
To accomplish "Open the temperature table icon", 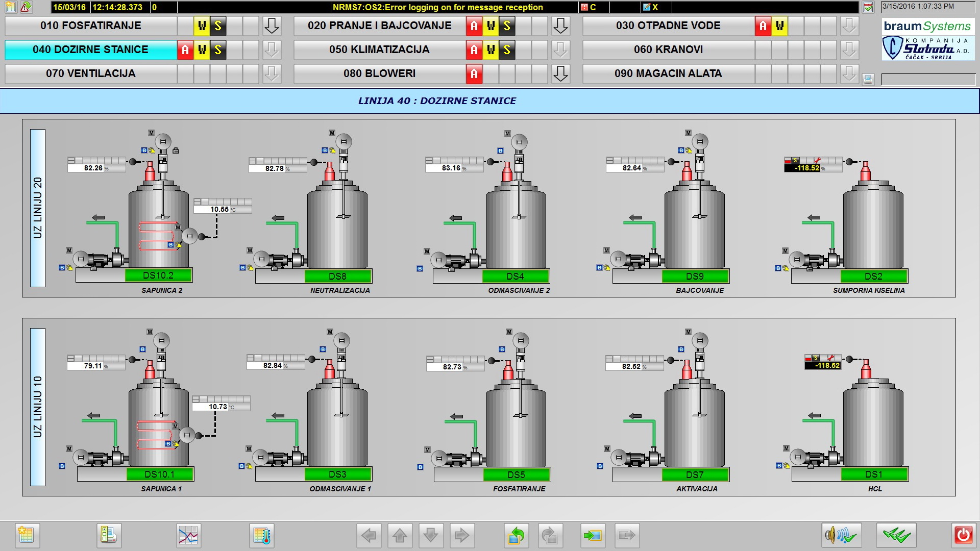I will pyautogui.click(x=262, y=535).
